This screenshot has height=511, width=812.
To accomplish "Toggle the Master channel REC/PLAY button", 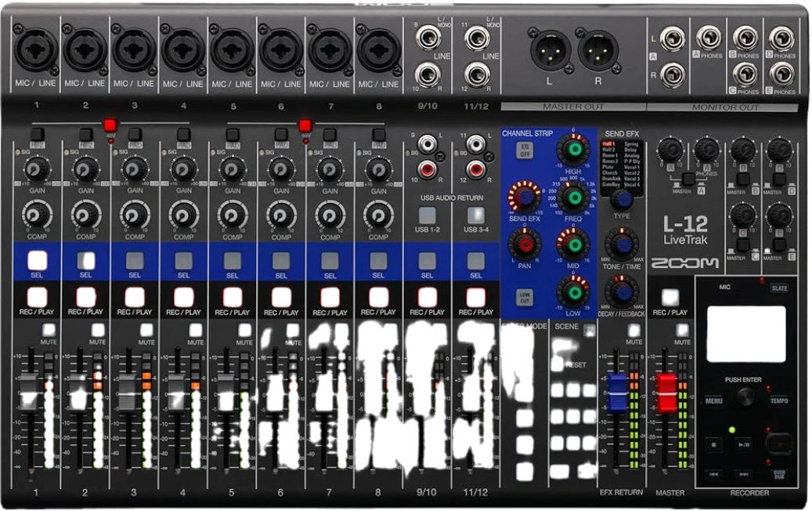I will tap(670, 298).
